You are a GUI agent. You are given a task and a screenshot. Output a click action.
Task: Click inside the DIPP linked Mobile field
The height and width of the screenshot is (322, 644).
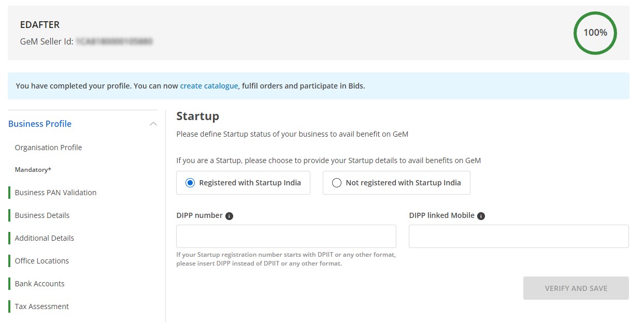pyautogui.click(x=518, y=236)
